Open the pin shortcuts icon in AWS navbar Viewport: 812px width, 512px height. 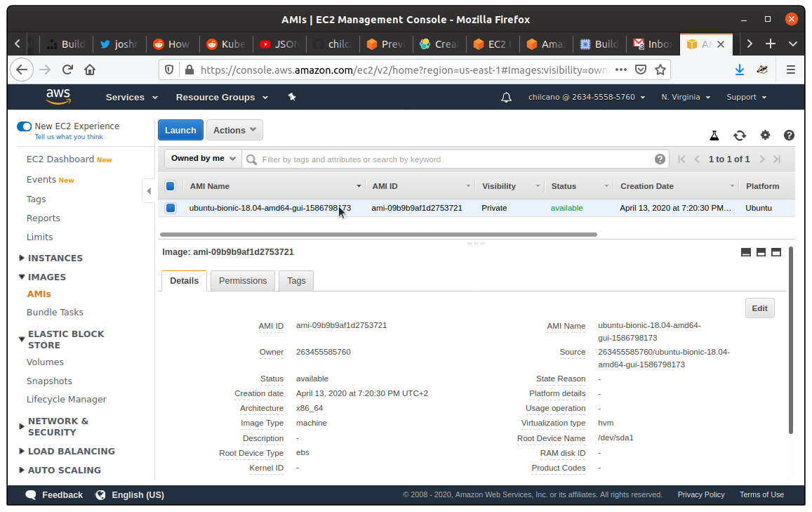292,97
